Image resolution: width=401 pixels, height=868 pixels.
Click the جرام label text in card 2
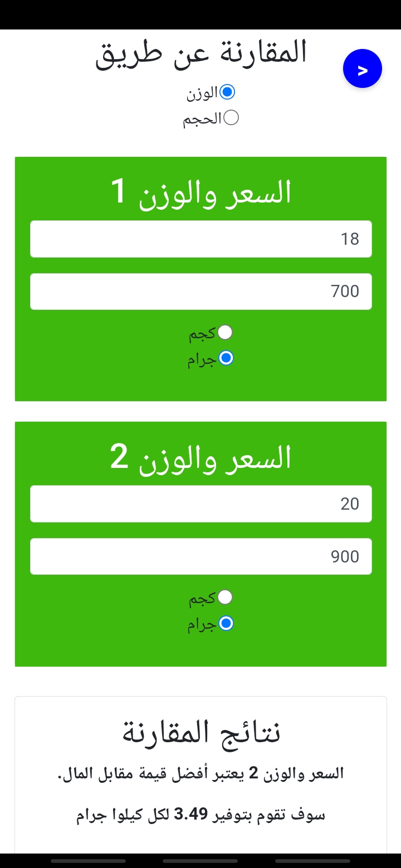(x=202, y=625)
